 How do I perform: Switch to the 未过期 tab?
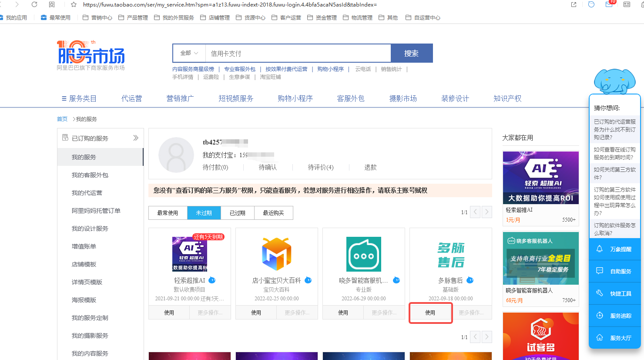[204, 213]
